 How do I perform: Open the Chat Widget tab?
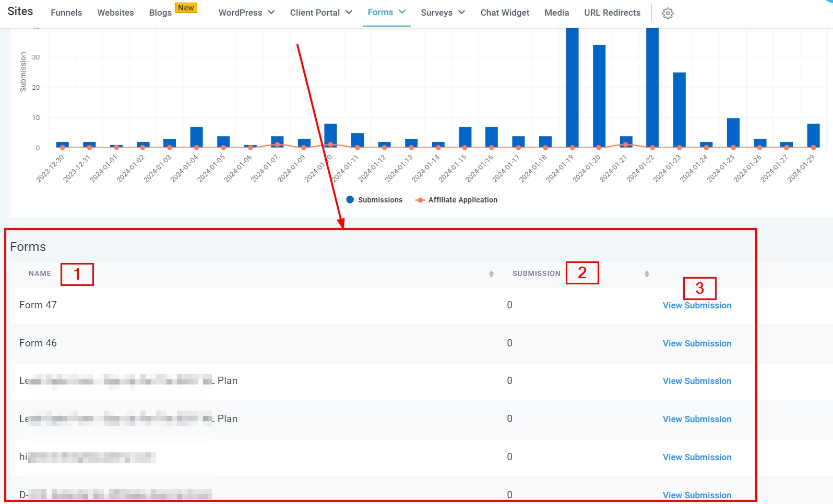point(505,13)
